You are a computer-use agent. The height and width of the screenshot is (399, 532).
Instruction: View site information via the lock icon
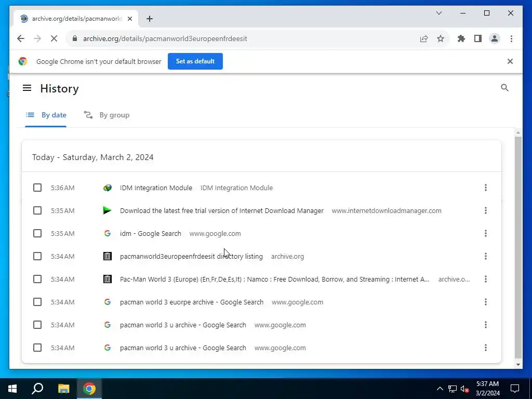(75, 38)
